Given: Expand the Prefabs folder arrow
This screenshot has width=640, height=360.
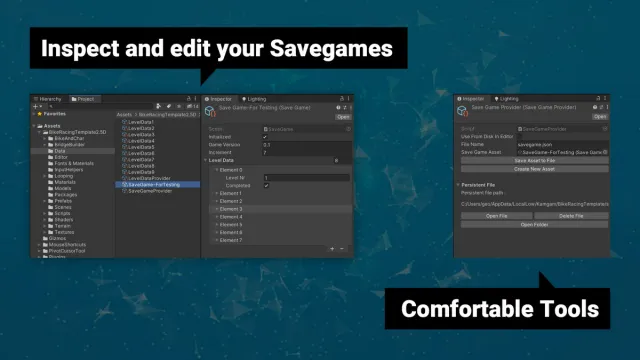Looking at the screenshot, I should click(45, 201).
